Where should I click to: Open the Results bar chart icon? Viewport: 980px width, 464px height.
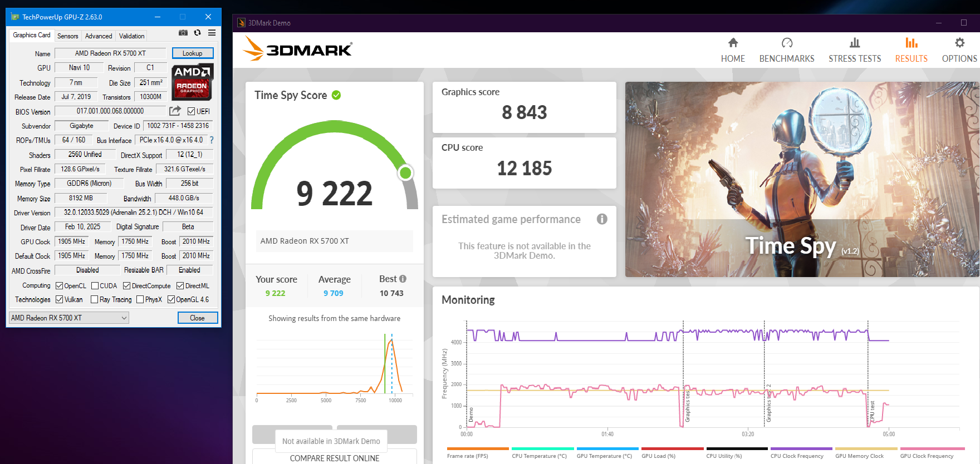(912, 43)
